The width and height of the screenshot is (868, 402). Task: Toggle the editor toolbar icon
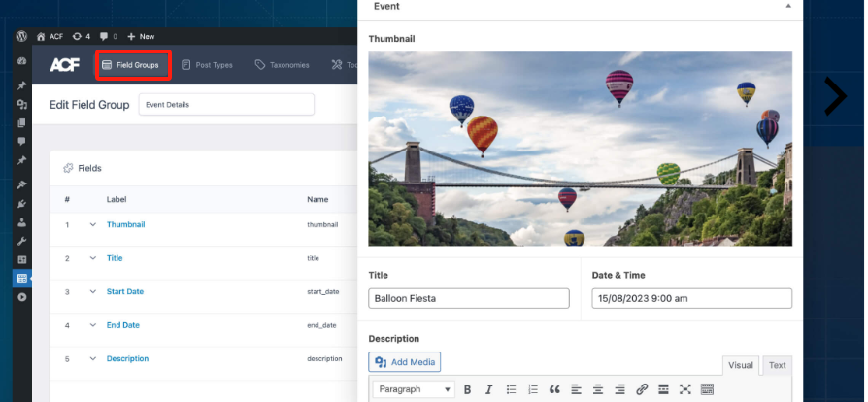[707, 389]
